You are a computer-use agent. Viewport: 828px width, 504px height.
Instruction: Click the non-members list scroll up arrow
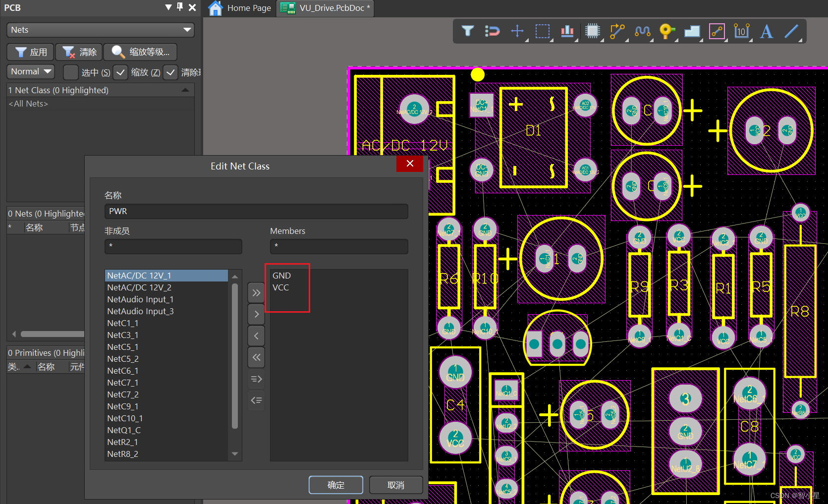point(235,276)
